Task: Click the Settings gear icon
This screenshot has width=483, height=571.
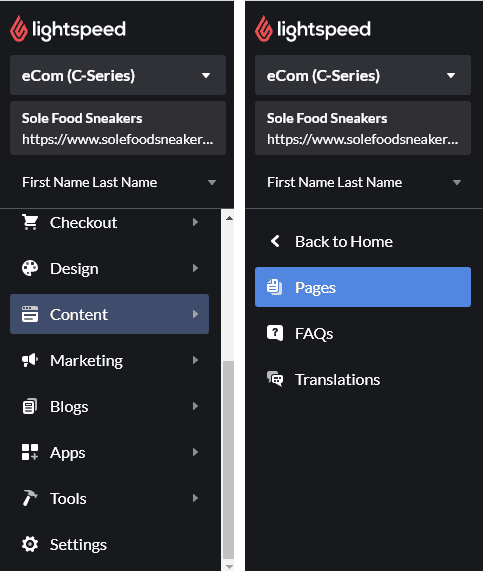Action: click(30, 544)
